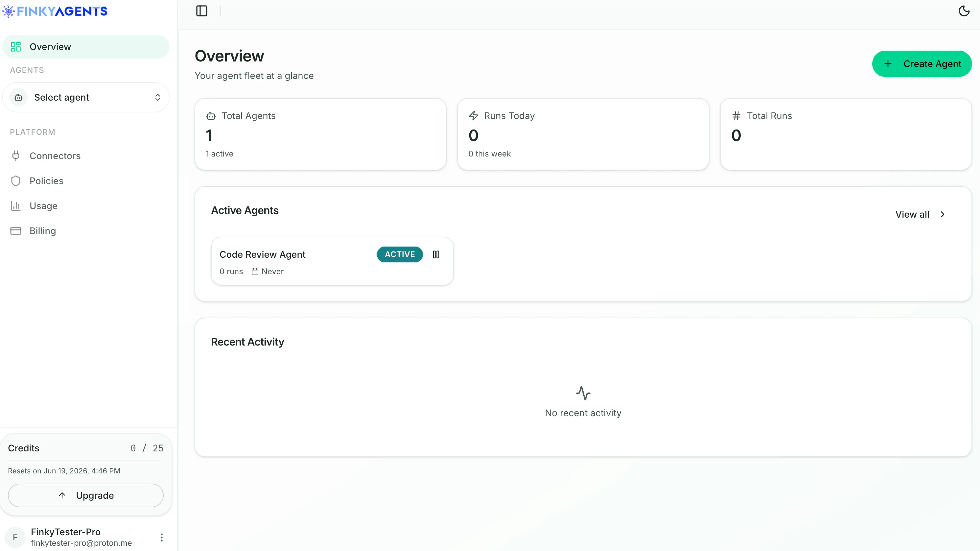Click the chevron next to View all
The height and width of the screenshot is (551, 980).
[942, 215]
